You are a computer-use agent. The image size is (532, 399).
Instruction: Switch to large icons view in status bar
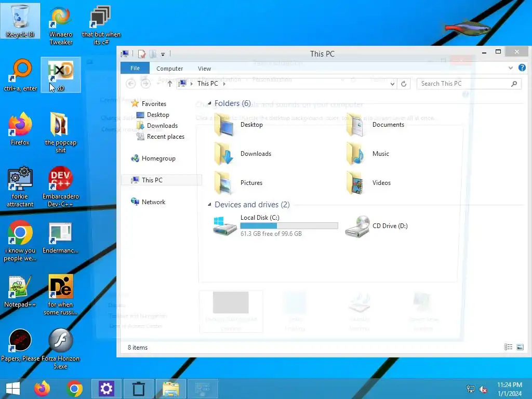520,347
